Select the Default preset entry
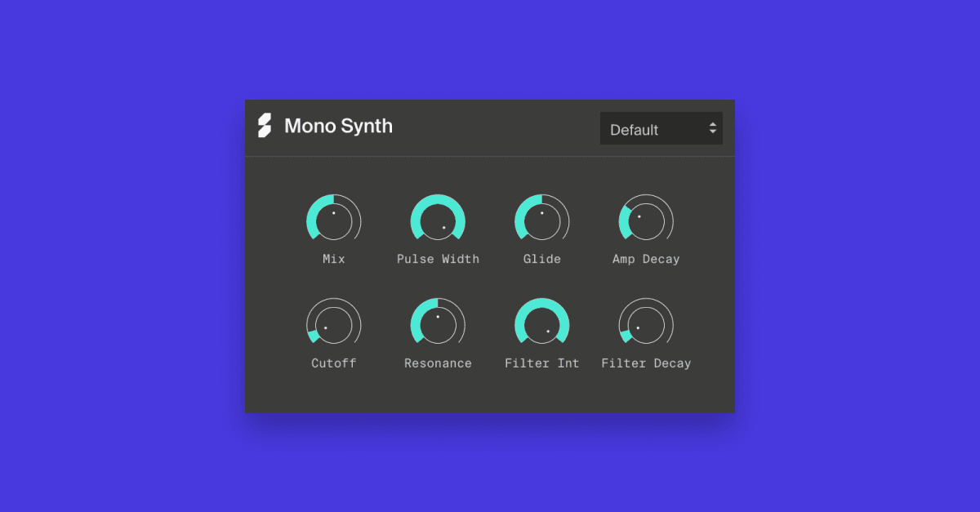Viewport: 980px width, 512px height. click(x=635, y=129)
